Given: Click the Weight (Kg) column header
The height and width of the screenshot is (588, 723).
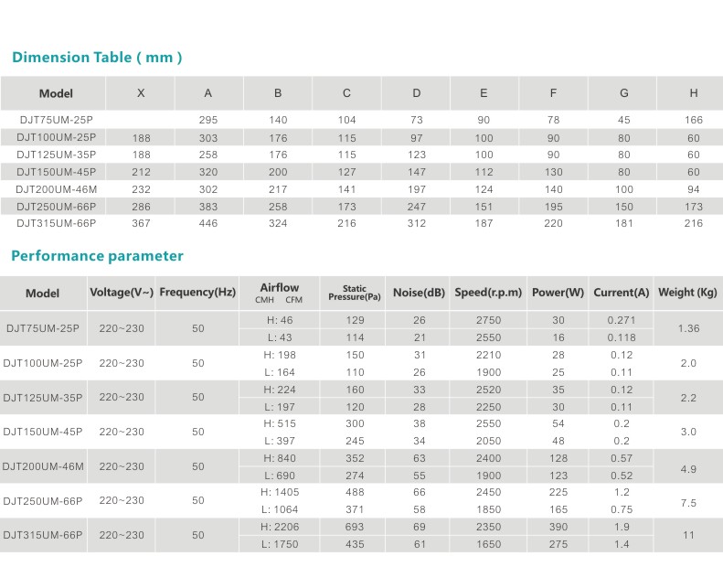Looking at the screenshot, I should pos(687,293).
